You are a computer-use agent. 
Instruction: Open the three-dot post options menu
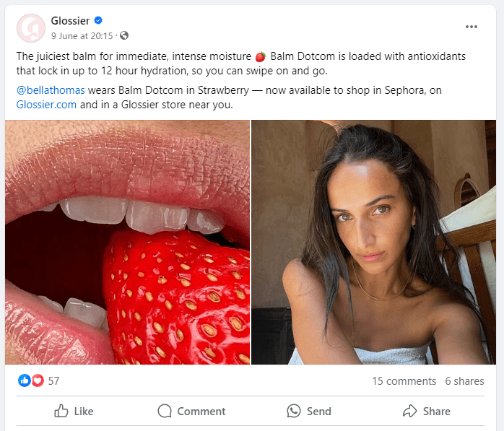(472, 27)
